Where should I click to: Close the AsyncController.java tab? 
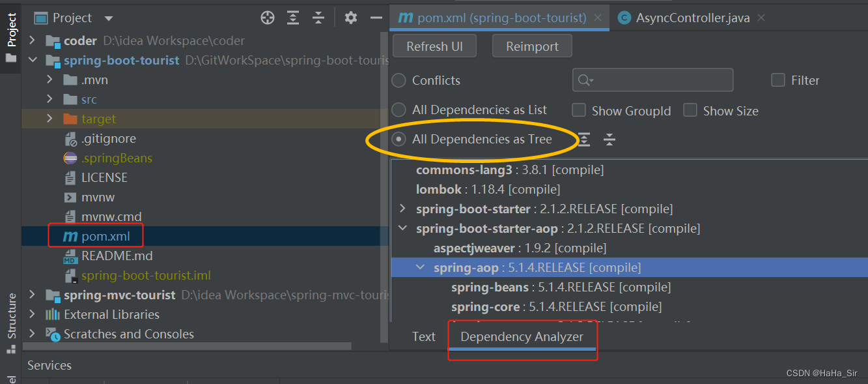point(761,18)
